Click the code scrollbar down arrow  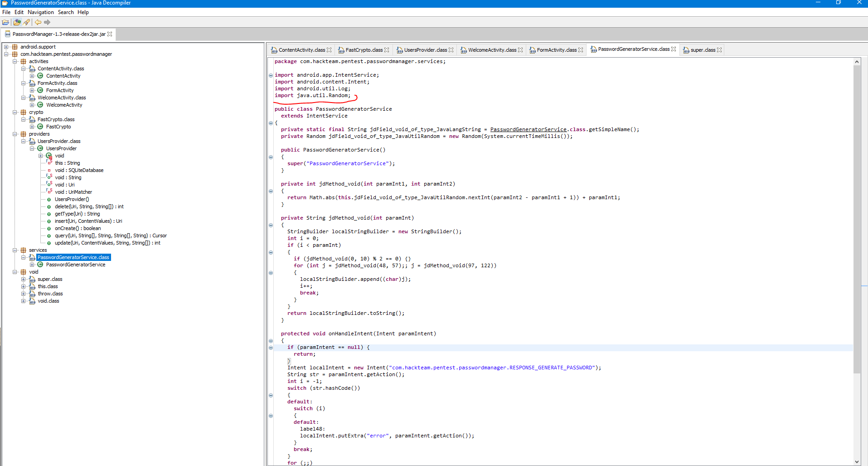[x=857, y=461]
